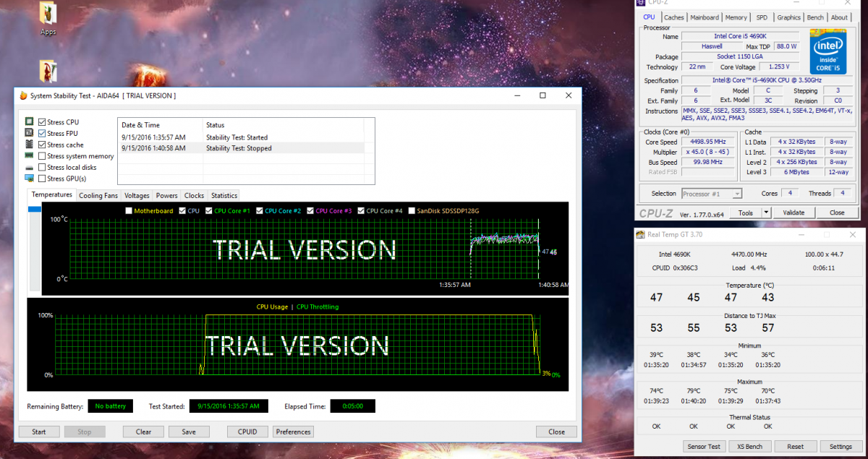Reset Real Temp min/max readings

[x=796, y=446]
